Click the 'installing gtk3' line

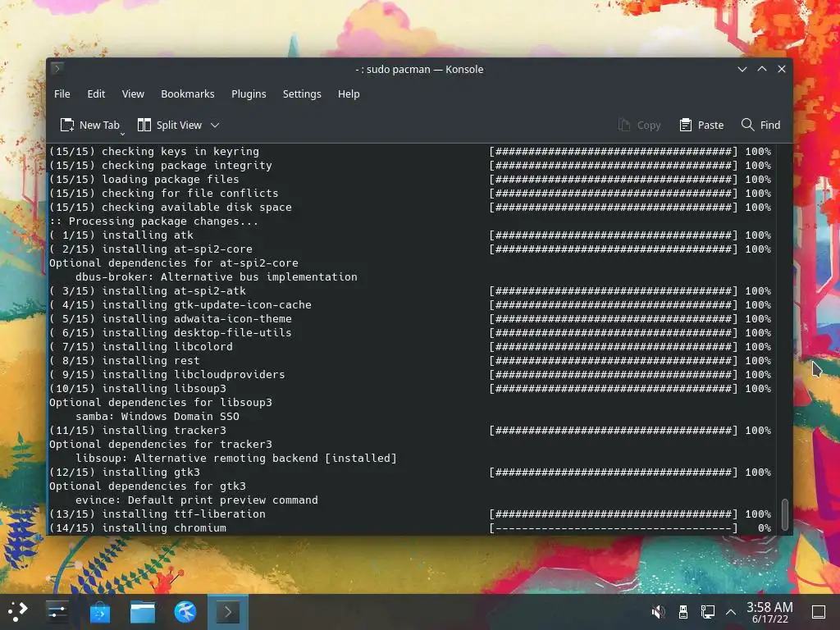click(125, 472)
